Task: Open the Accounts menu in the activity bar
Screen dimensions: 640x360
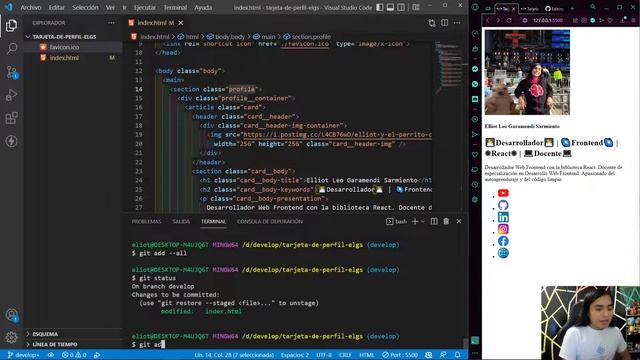Action: [11, 315]
